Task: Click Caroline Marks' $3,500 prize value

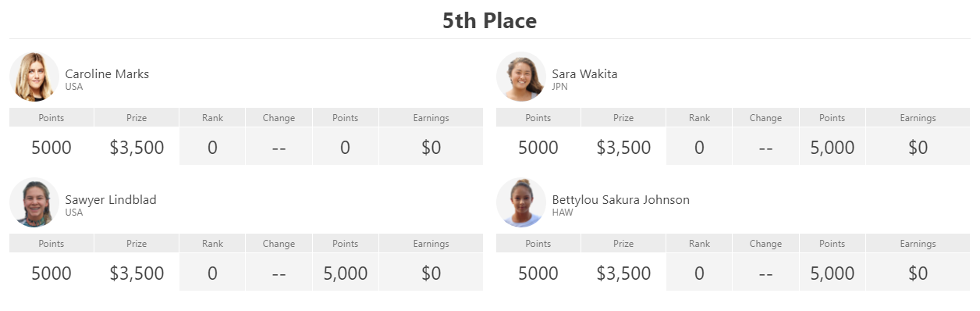Action: tap(137, 147)
